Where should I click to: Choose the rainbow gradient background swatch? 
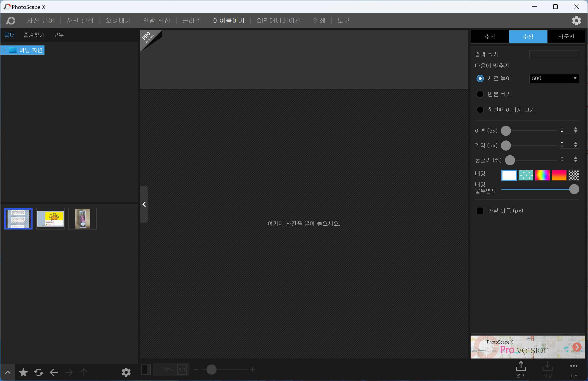(542, 175)
